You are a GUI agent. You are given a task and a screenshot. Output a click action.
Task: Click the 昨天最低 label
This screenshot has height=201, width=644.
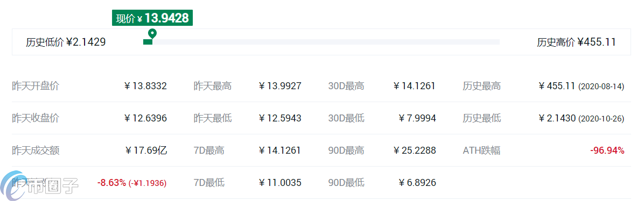coord(213,119)
